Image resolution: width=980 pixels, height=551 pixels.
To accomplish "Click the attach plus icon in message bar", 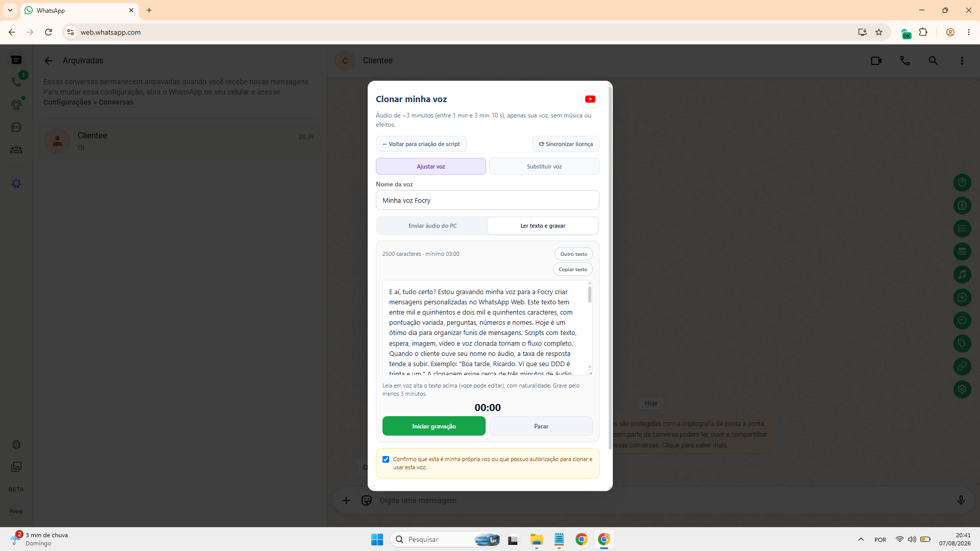I will 346,500.
